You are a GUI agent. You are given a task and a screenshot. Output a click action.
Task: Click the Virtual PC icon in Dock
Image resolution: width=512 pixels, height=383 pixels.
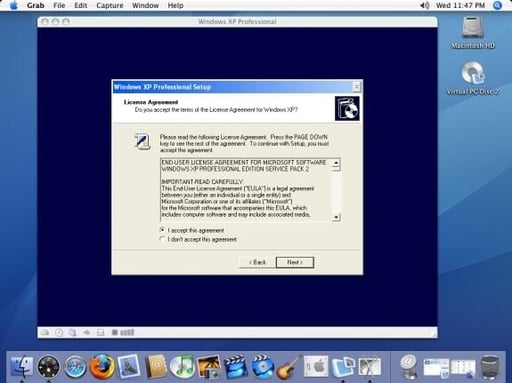coord(343,367)
